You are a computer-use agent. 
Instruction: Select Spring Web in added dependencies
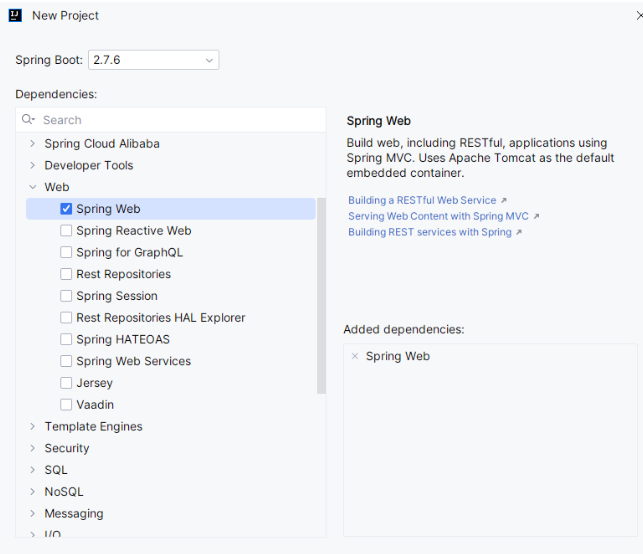(398, 356)
